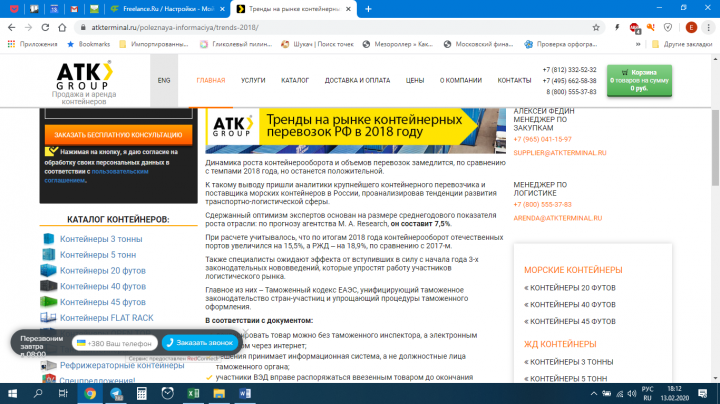Open УСЛУГИ menu item

tap(253, 80)
